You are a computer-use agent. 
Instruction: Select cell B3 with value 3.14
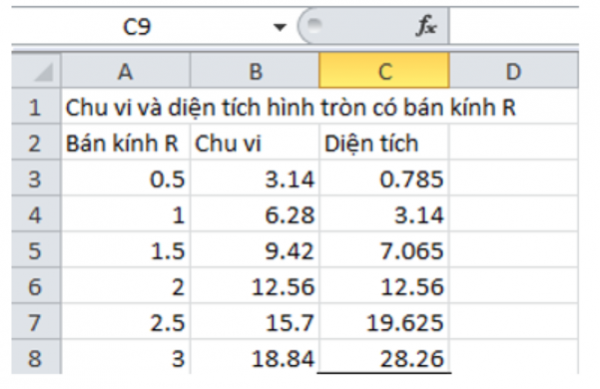[x=255, y=178]
